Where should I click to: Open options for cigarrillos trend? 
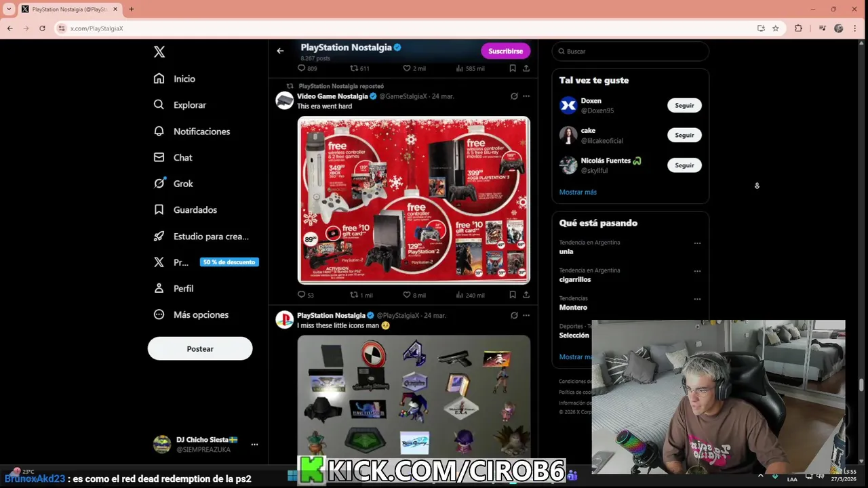coord(697,271)
